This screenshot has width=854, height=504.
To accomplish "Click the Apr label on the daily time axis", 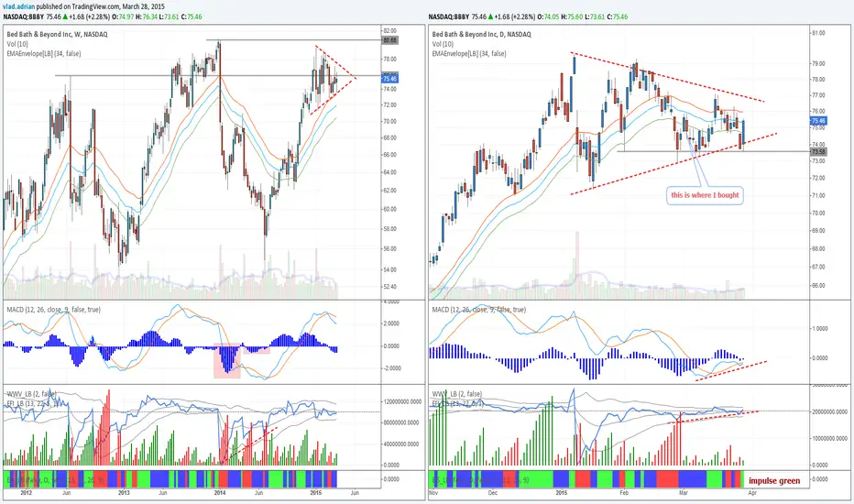I will coord(752,493).
